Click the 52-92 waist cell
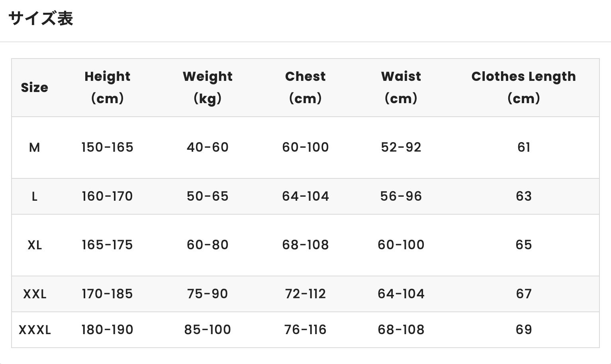 pyautogui.click(x=401, y=147)
